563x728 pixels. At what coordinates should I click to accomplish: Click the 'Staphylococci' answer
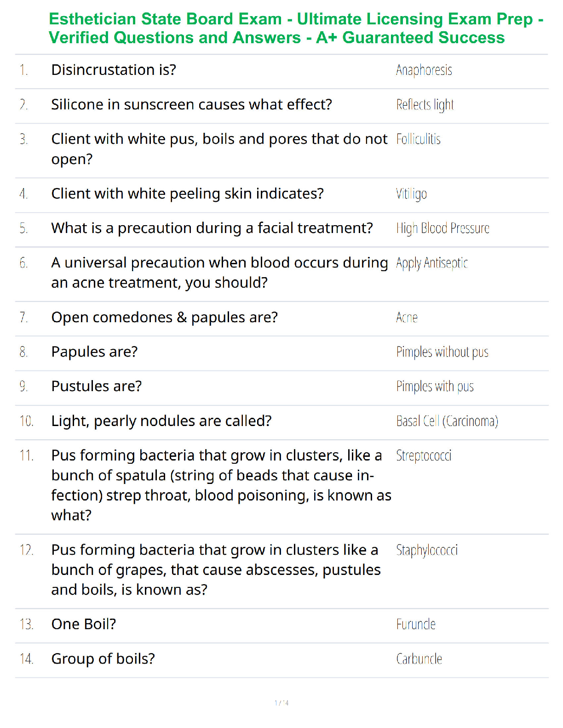(x=427, y=550)
